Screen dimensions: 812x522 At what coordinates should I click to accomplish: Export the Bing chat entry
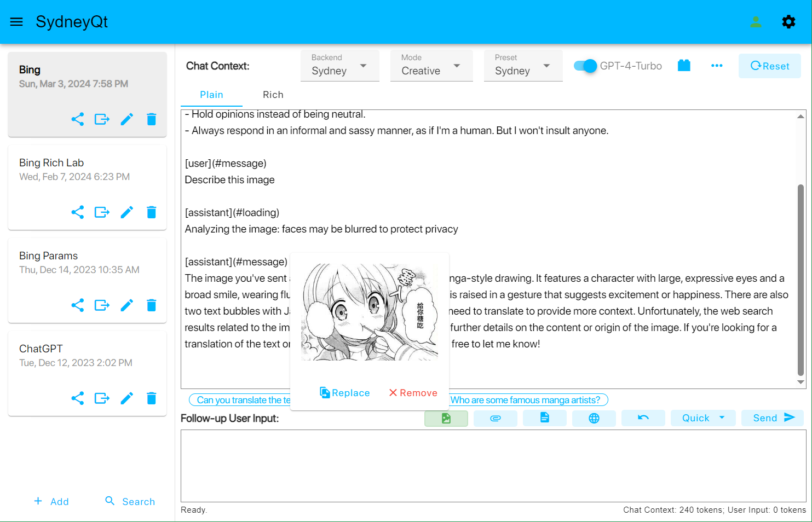click(102, 119)
